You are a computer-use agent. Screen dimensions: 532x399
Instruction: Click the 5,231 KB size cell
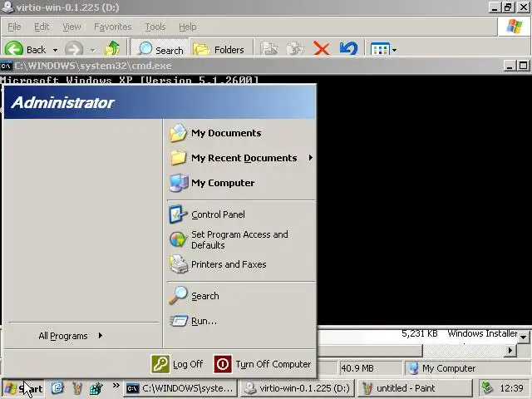tap(420, 333)
